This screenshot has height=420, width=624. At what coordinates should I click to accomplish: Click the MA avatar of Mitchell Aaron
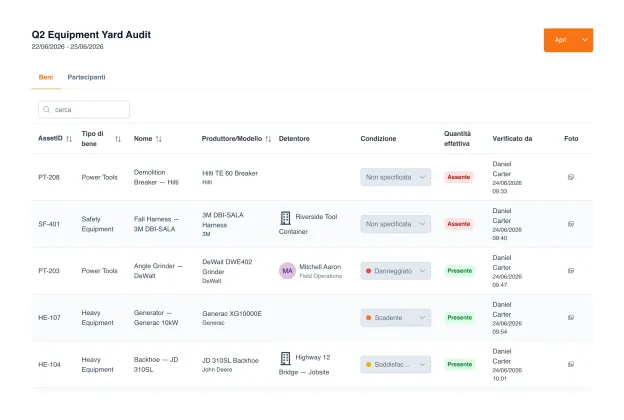pos(287,271)
